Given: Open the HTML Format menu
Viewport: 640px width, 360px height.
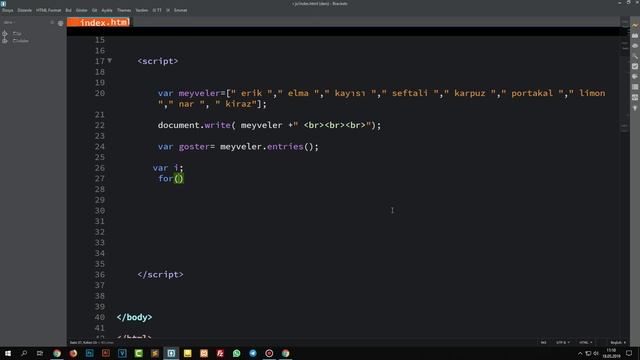Looking at the screenshot, I should [x=48, y=10].
